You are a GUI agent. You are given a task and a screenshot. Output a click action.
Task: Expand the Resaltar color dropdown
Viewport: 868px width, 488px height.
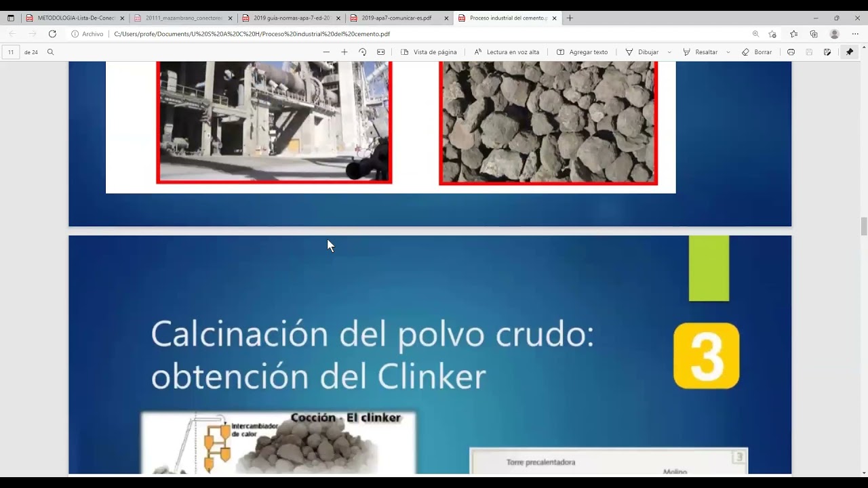728,52
